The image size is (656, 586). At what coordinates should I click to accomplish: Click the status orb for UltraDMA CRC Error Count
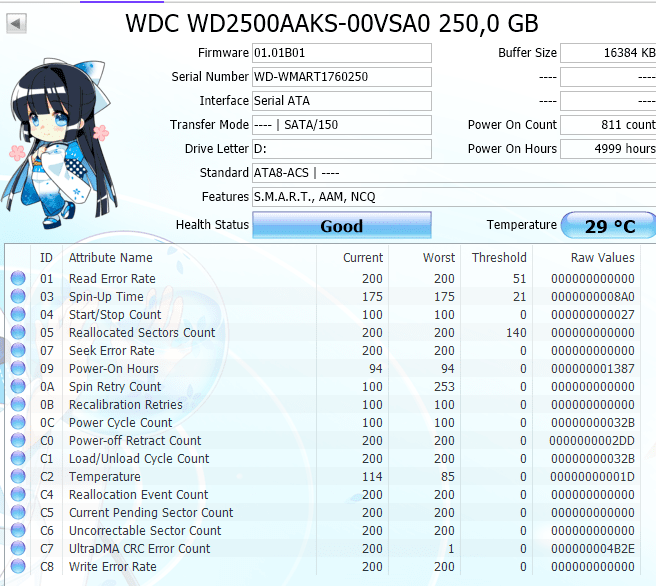point(18,548)
